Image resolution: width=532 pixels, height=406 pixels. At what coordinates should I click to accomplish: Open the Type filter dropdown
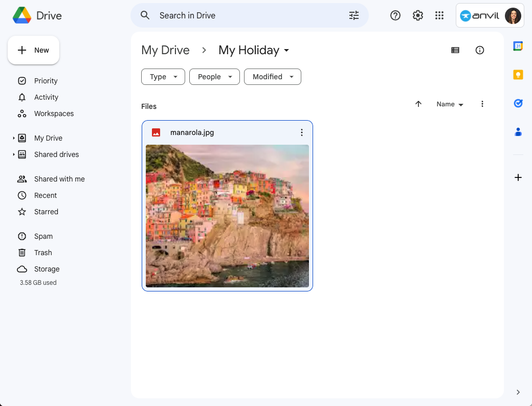pos(163,76)
